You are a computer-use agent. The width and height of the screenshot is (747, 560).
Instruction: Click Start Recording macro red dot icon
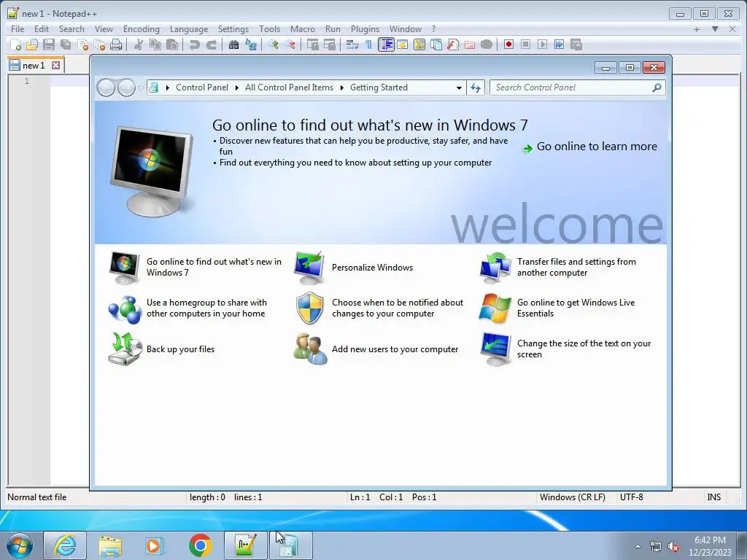coord(508,44)
